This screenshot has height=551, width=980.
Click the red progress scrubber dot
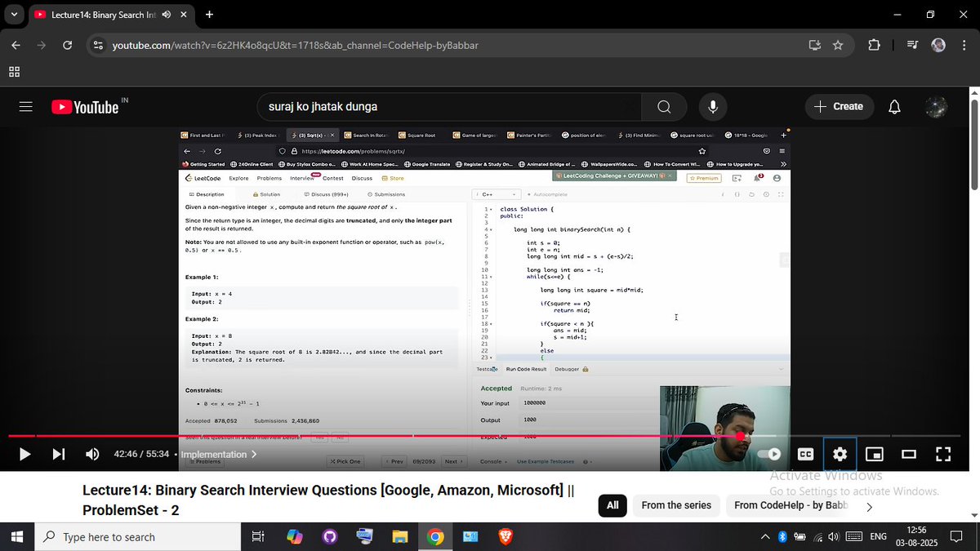[740, 436]
